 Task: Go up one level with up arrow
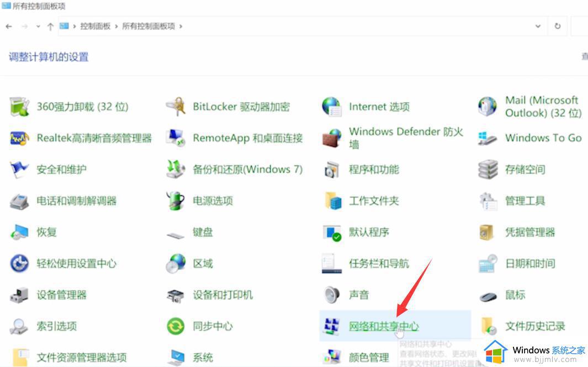point(50,26)
